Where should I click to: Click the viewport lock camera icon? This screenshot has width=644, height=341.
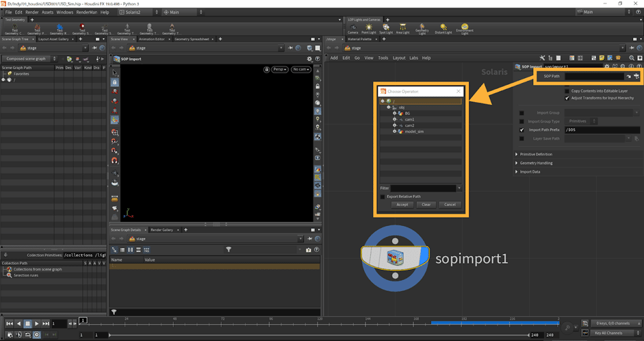(x=266, y=69)
